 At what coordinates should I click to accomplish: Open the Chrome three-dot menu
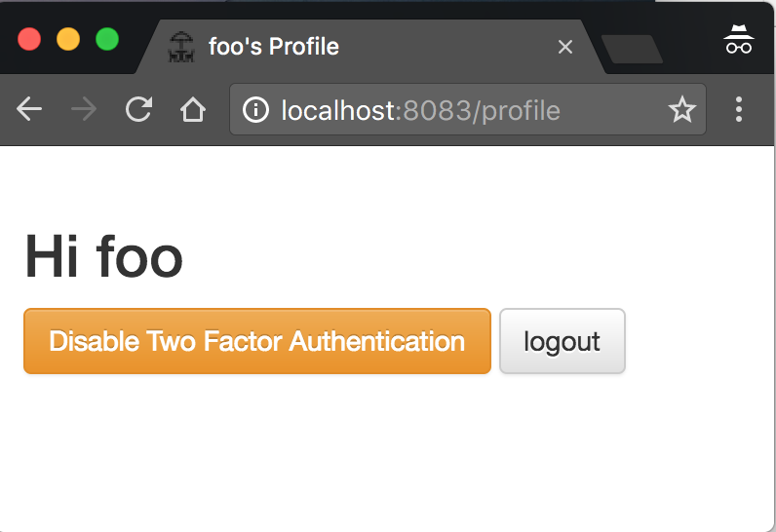point(739,110)
